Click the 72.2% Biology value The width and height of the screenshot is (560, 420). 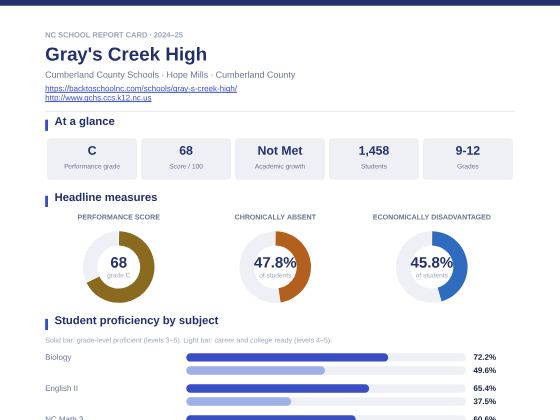484,357
